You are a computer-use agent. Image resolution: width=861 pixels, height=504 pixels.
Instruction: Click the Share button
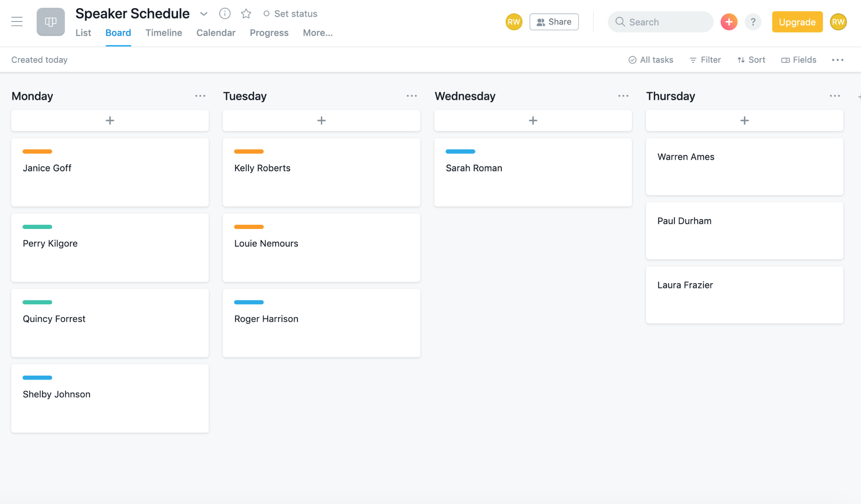[554, 22]
